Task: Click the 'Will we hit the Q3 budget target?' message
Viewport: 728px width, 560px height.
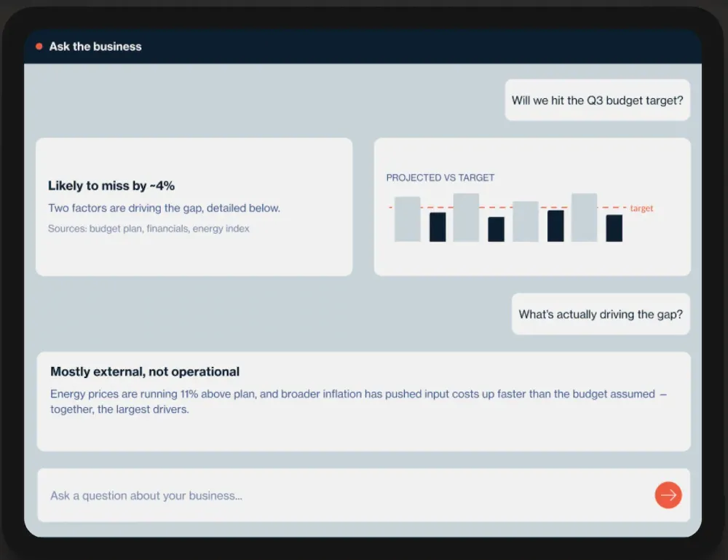Action: (x=597, y=100)
